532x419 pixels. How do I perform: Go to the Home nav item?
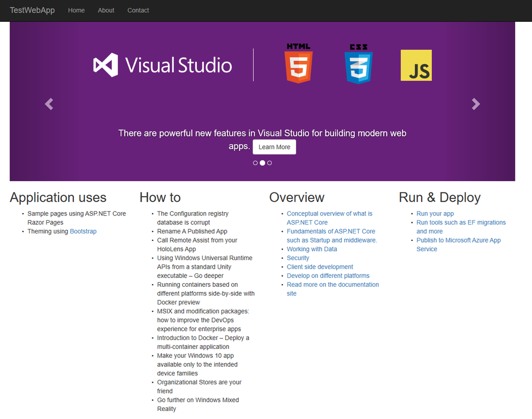click(76, 11)
